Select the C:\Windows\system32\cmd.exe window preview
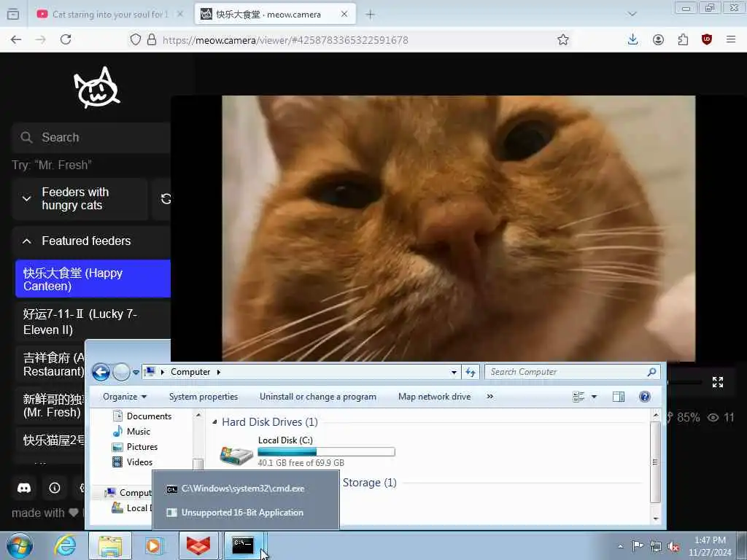The image size is (747, 560). point(246,489)
